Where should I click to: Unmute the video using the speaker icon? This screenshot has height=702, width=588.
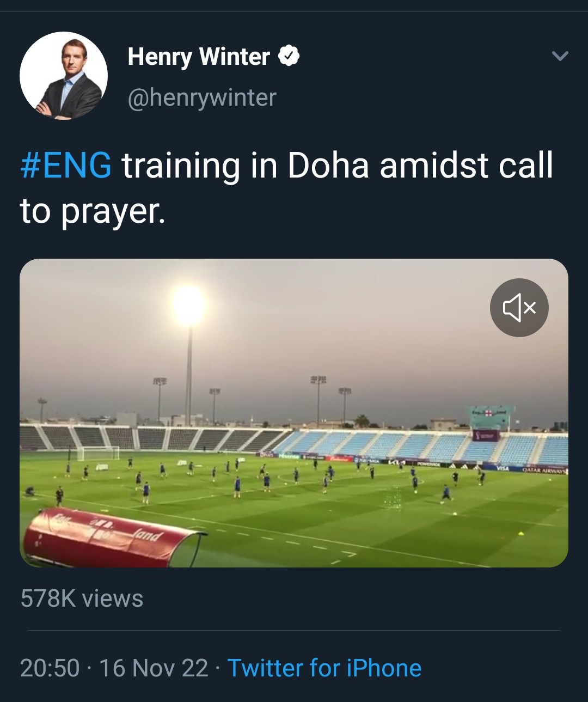[519, 308]
